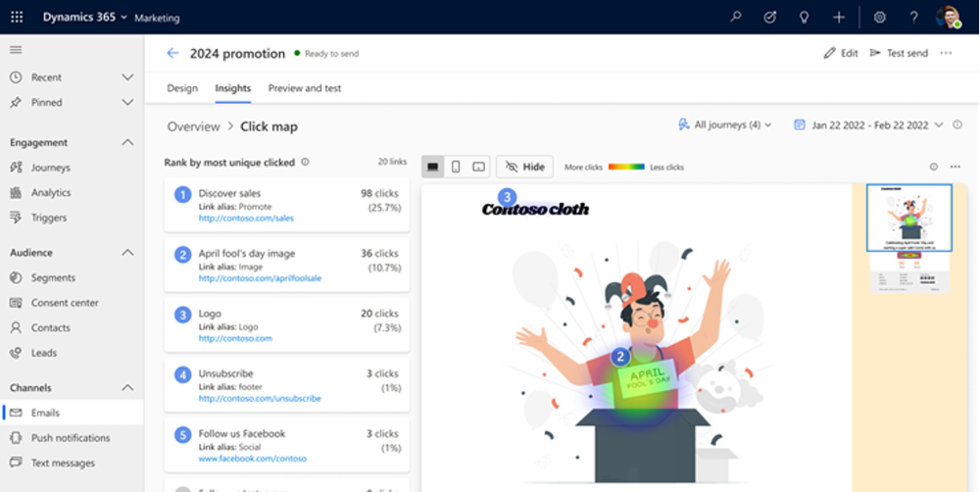Open the app launcher waffle icon
Screen dimensions: 980x492
click(17, 18)
